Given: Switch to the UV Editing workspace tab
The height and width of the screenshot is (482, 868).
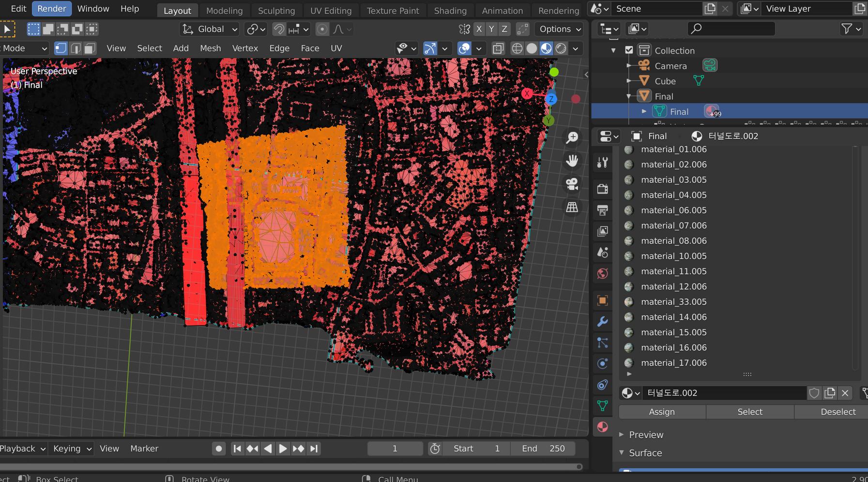Looking at the screenshot, I should (x=331, y=10).
